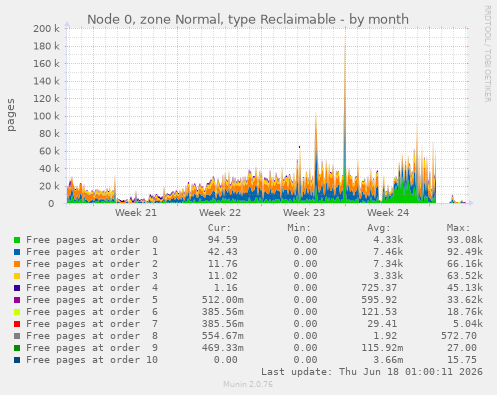Viewport: 497px width, 395px height.
Task: Click max value 92.49k for order 1
Action: pyautogui.click(x=465, y=252)
